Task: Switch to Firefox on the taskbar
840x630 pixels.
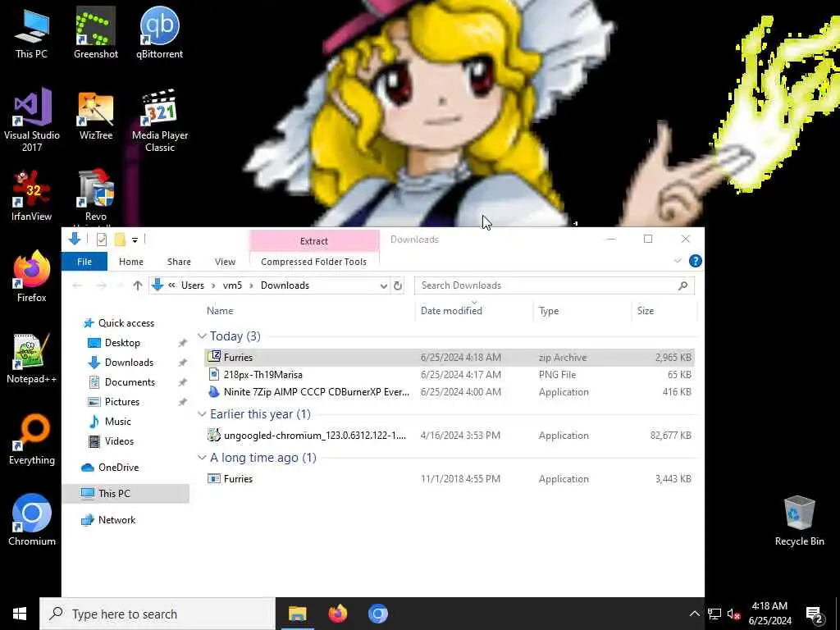Action: (x=337, y=614)
